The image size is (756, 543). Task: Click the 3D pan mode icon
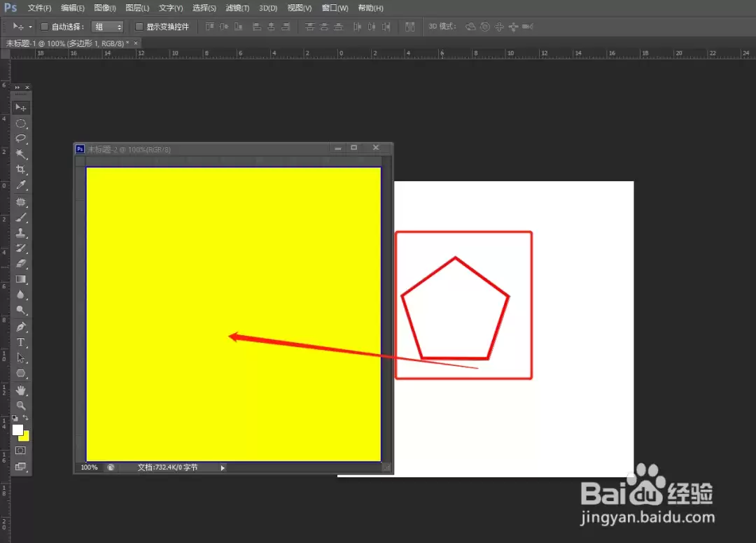[499, 27]
